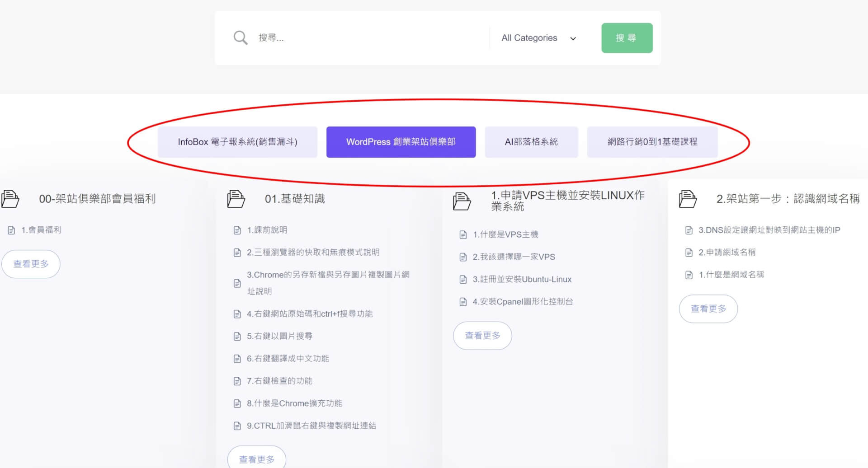Open 2.三種瀏覽器的快取和無痕模式說明 article
The height and width of the screenshot is (468, 868).
coord(313,252)
